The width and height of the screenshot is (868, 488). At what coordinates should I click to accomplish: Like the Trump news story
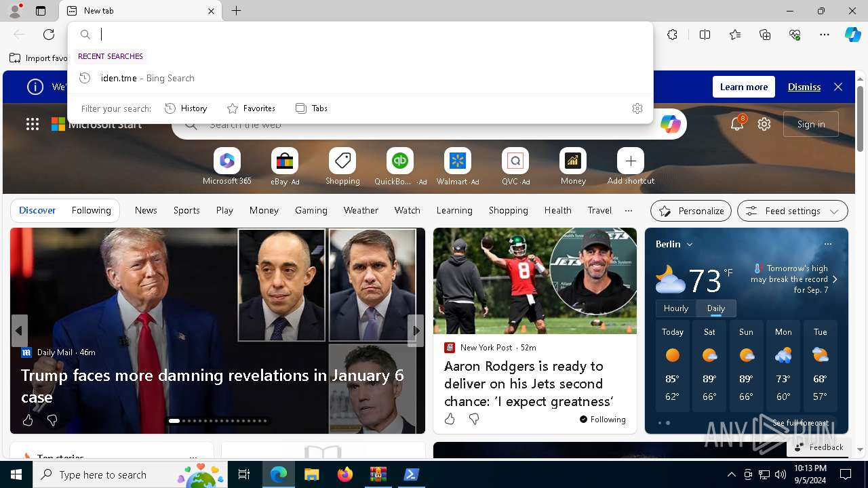coord(28,421)
